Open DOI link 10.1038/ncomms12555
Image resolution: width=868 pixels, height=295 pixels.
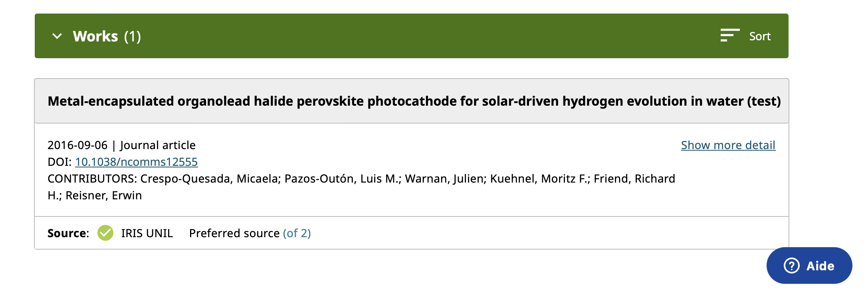pyautogui.click(x=136, y=162)
